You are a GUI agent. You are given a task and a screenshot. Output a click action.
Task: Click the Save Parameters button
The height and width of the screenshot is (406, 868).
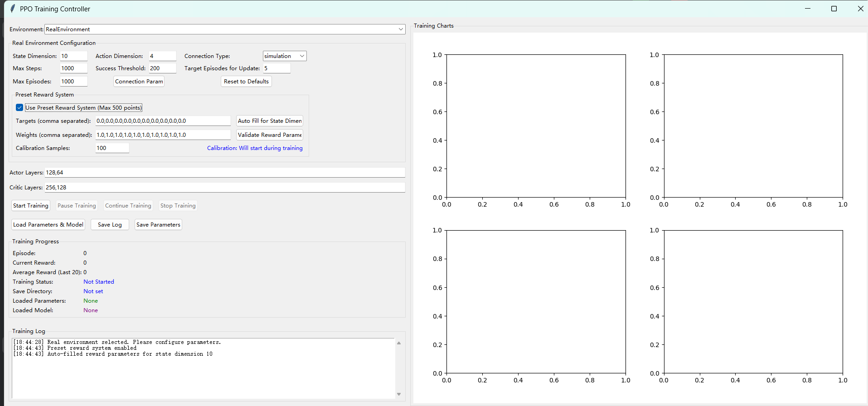click(158, 225)
